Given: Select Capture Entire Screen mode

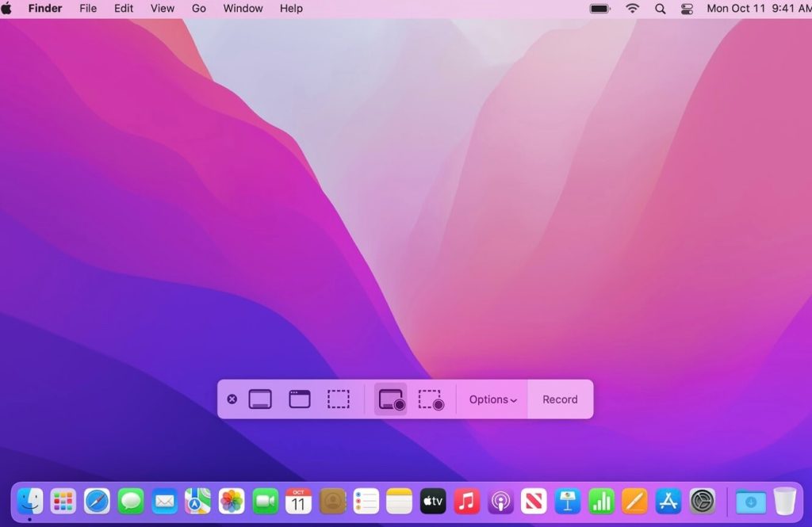Looking at the screenshot, I should click(x=260, y=399).
